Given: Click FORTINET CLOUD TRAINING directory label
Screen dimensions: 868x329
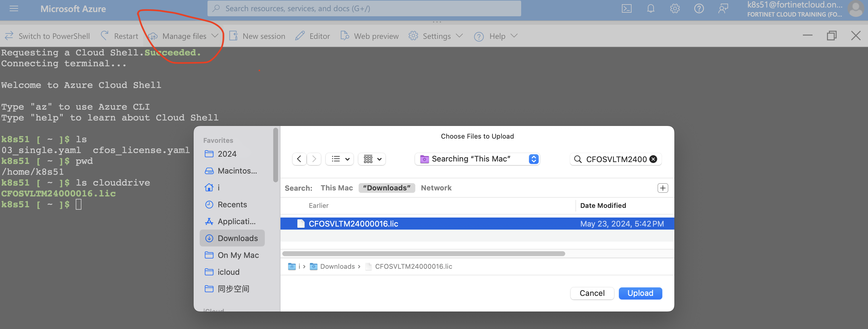Looking at the screenshot, I should click(x=794, y=14).
